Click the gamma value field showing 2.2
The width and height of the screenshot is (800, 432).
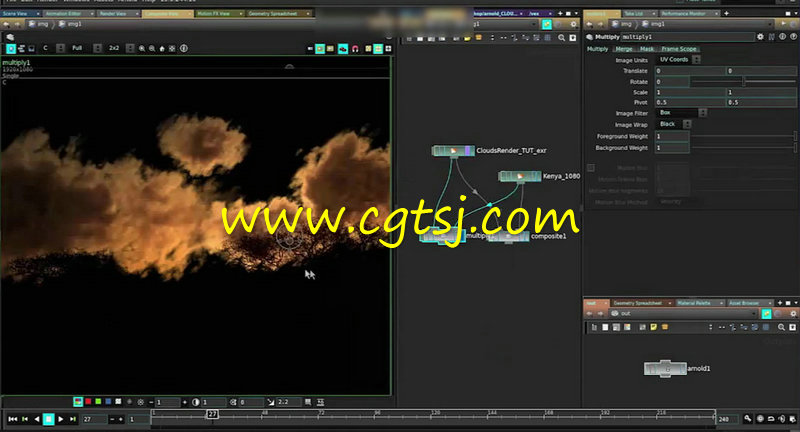[x=288, y=402]
